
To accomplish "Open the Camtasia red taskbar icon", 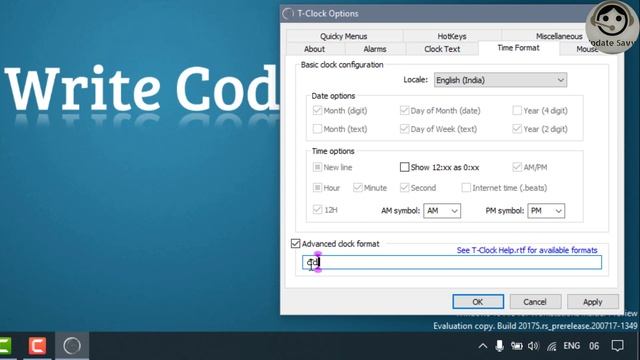I will [x=37, y=346].
